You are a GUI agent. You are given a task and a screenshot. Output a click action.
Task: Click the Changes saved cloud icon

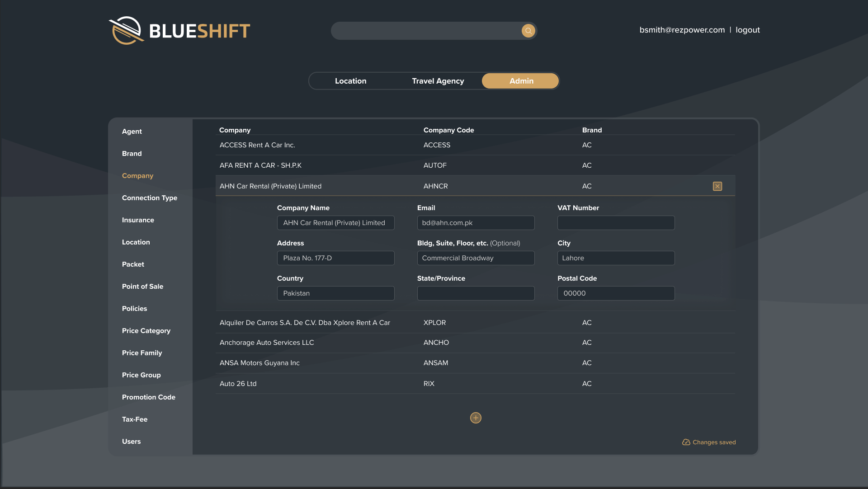click(686, 442)
